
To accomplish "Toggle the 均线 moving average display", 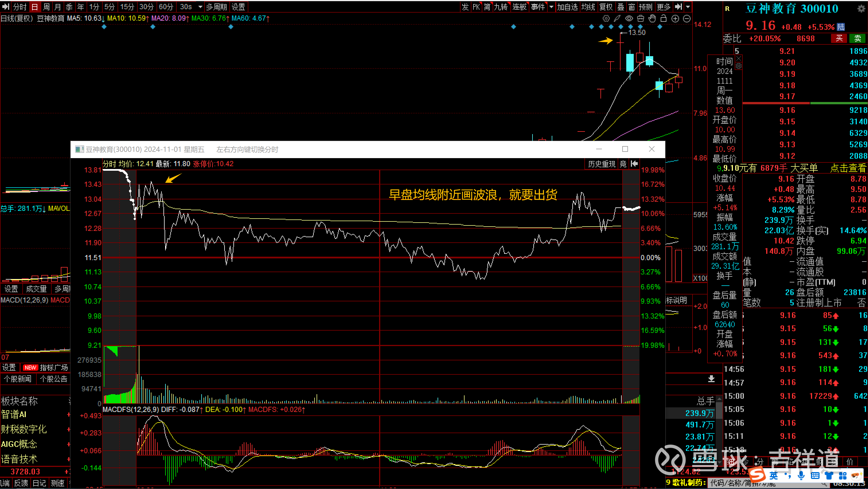I will click(x=588, y=6).
